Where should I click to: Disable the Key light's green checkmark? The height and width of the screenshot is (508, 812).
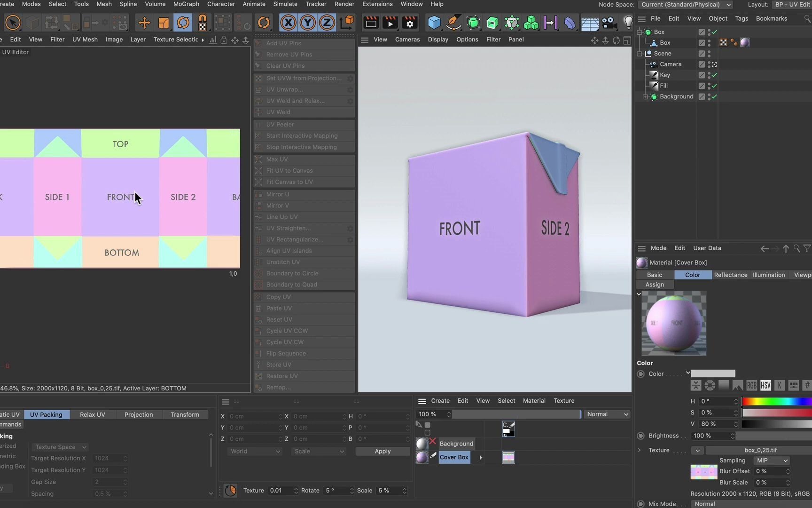coord(714,75)
